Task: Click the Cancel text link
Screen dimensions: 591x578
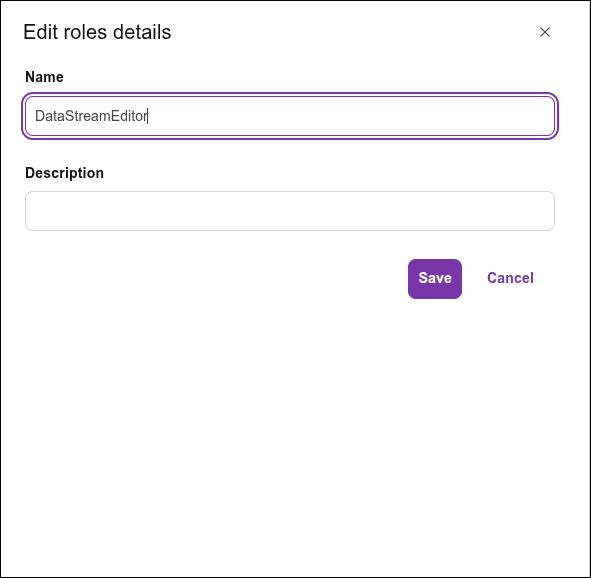Action: [x=510, y=278]
